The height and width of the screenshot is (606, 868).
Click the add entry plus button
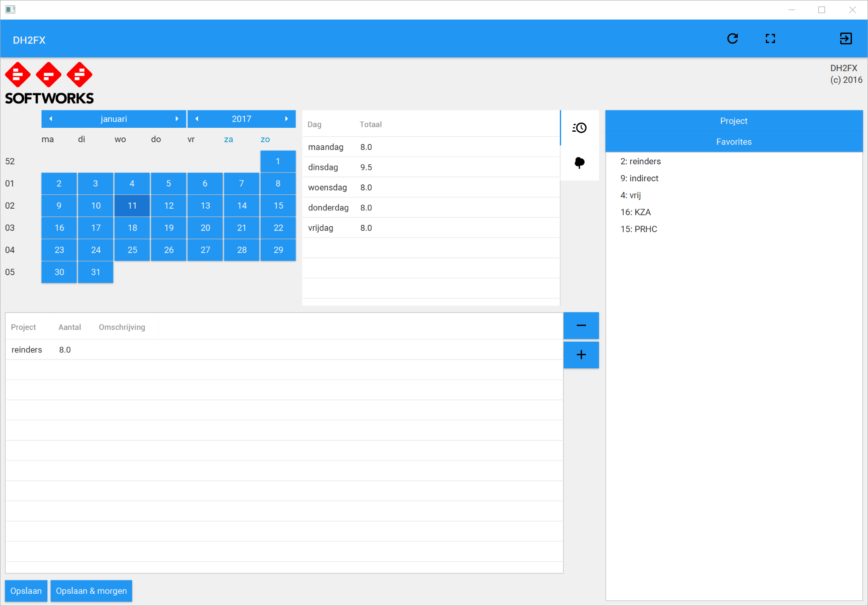tap(581, 355)
